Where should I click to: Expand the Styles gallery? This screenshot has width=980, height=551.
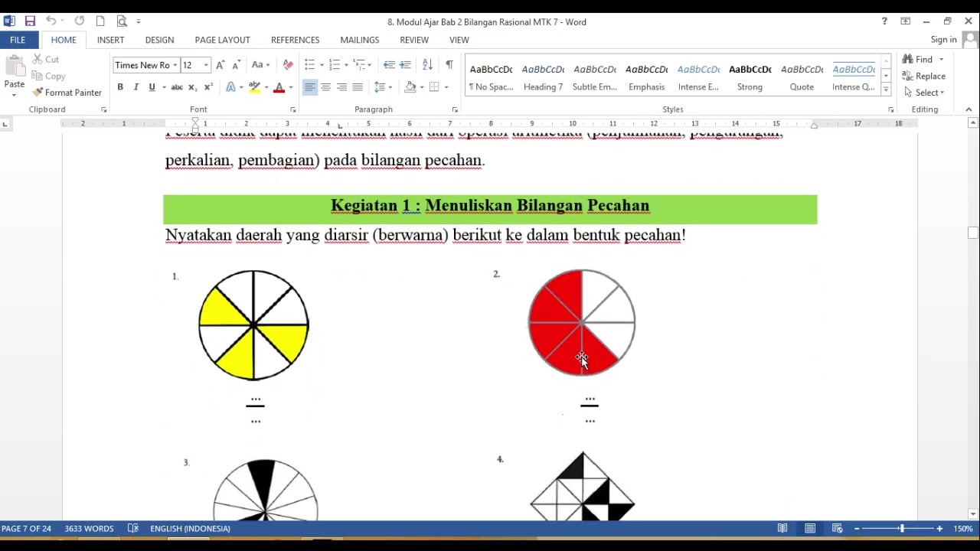coord(886,90)
